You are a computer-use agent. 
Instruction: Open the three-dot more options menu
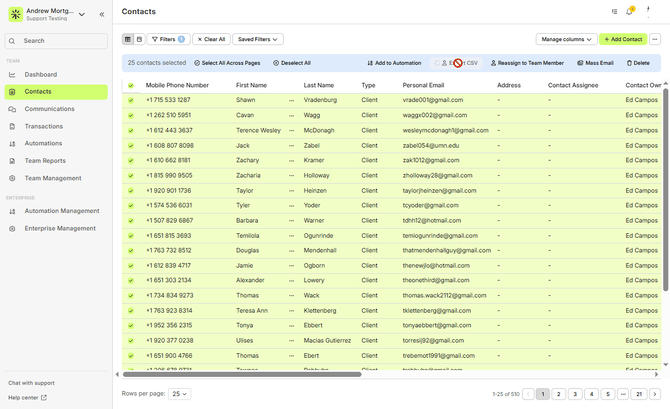(655, 39)
